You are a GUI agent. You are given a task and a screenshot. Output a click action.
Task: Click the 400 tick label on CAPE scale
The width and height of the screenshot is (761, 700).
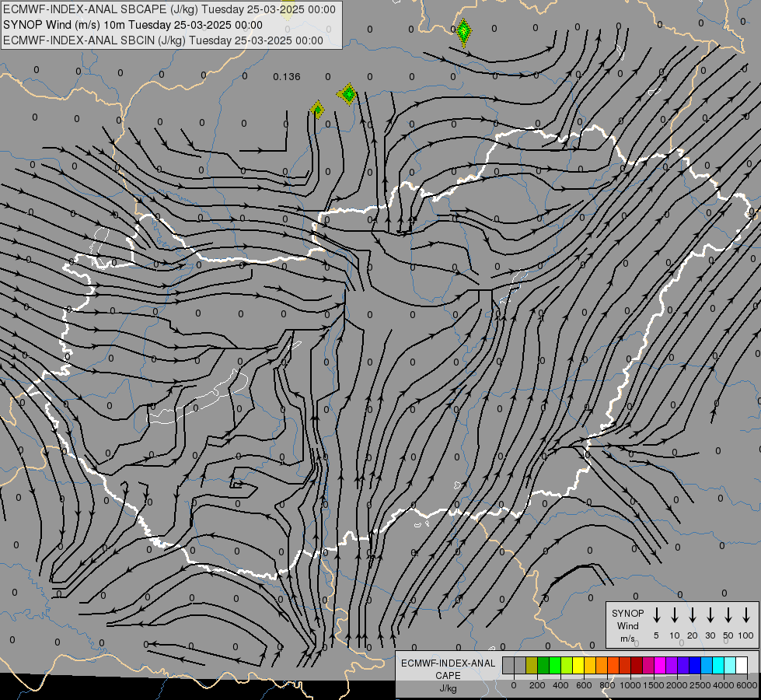click(x=560, y=685)
